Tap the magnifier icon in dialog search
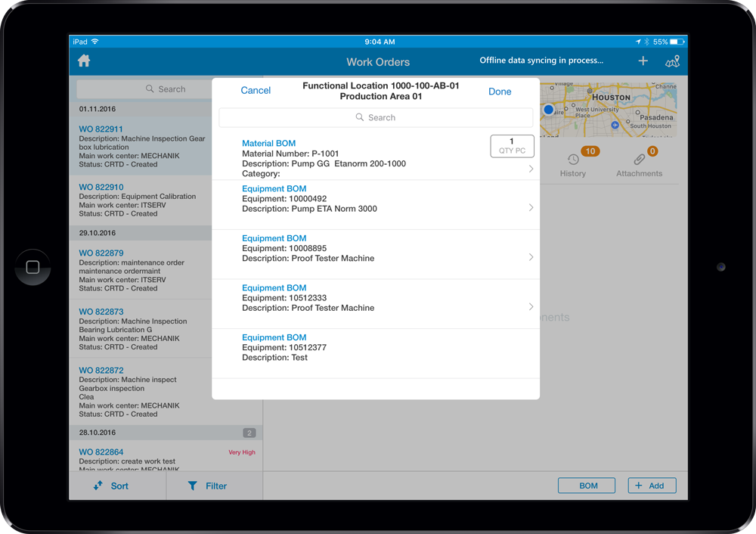This screenshot has height=534, width=756. pyautogui.click(x=360, y=117)
